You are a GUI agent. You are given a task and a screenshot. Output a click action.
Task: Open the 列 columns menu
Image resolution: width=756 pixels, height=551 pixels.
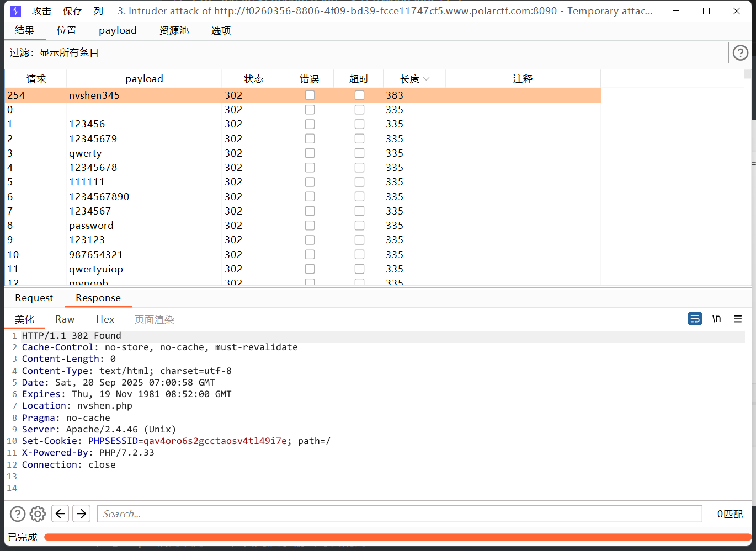click(x=98, y=11)
